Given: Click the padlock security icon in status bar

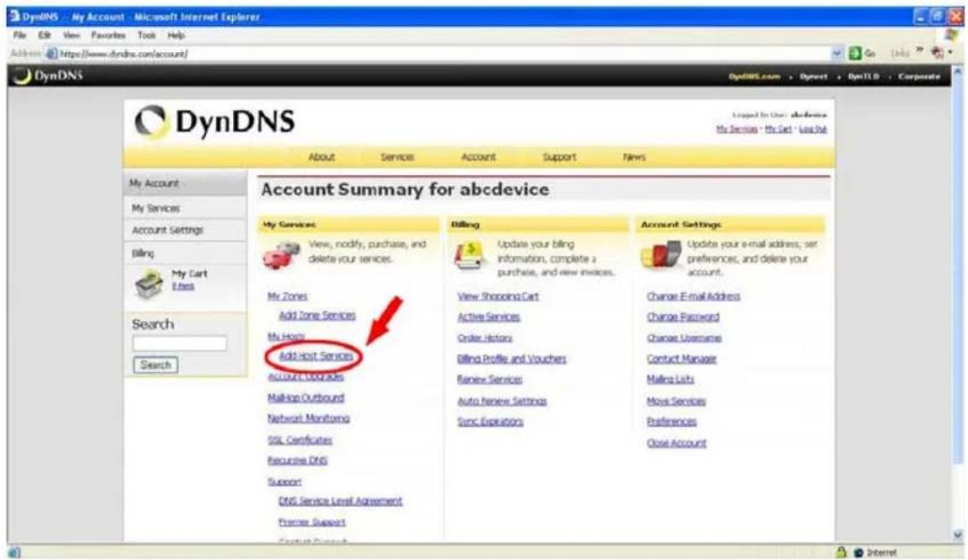Looking at the screenshot, I should click(841, 552).
